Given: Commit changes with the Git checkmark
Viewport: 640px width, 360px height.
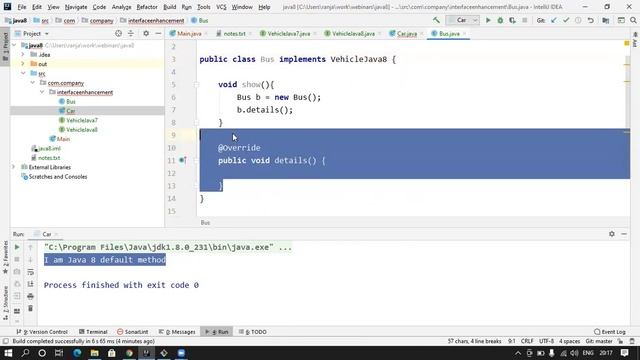Looking at the screenshot, I should pyautogui.click(x=566, y=20).
